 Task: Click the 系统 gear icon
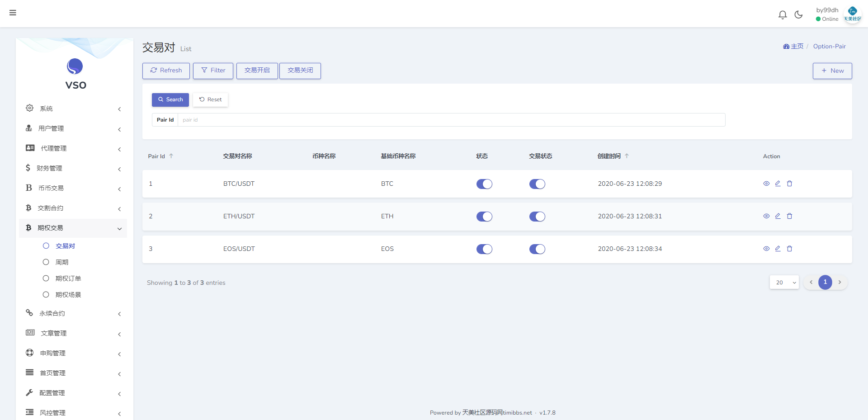[29, 108]
